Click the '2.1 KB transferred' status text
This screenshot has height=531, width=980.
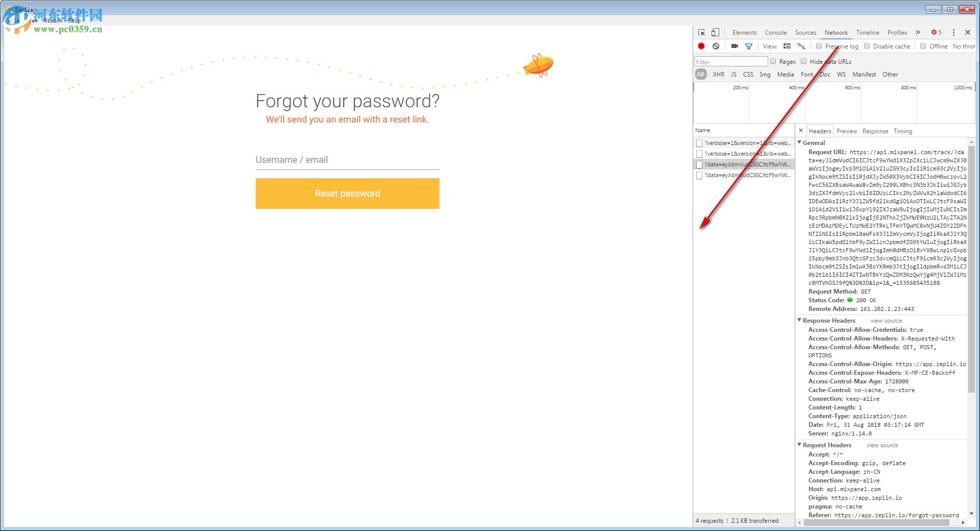click(x=754, y=521)
